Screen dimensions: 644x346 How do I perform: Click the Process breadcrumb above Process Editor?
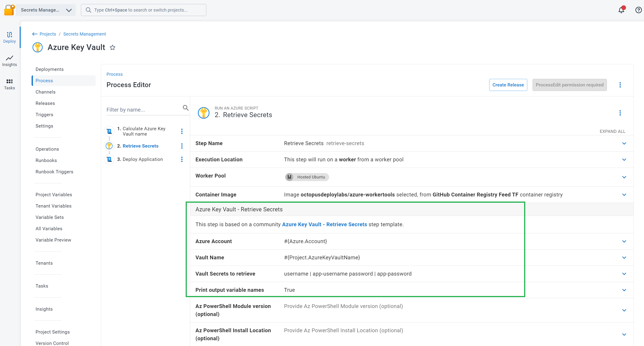[x=115, y=74]
